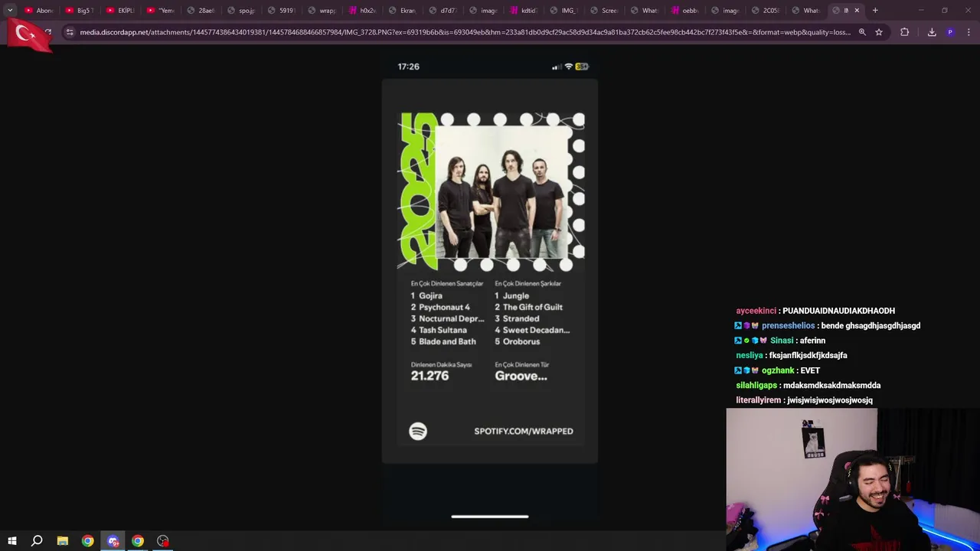This screenshot has width=980, height=551.
Task: Click the zoom magnifier icon in address bar
Action: pos(862,32)
